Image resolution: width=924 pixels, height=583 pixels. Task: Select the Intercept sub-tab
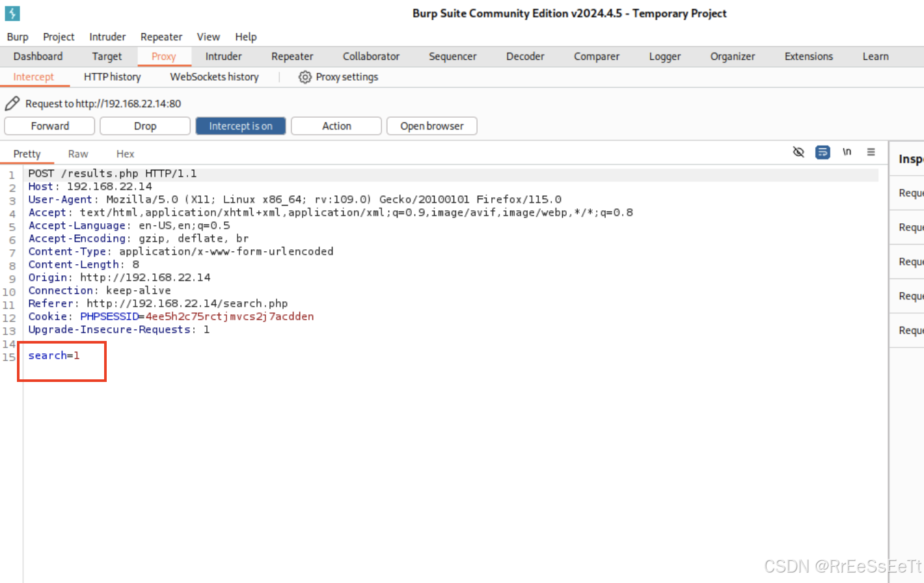tap(34, 77)
